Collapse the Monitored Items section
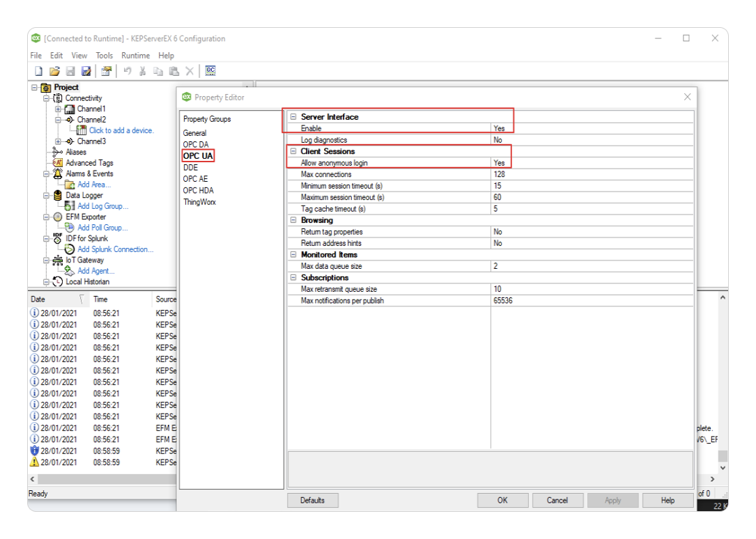 click(293, 254)
